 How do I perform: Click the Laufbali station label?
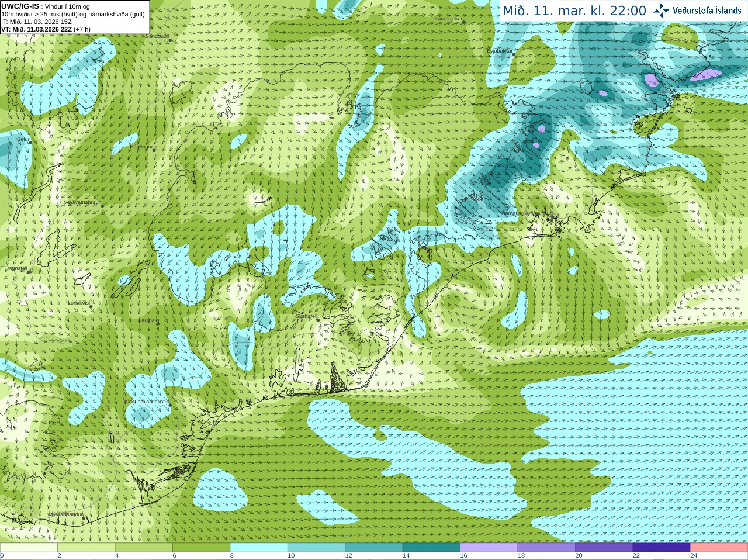coord(148,320)
